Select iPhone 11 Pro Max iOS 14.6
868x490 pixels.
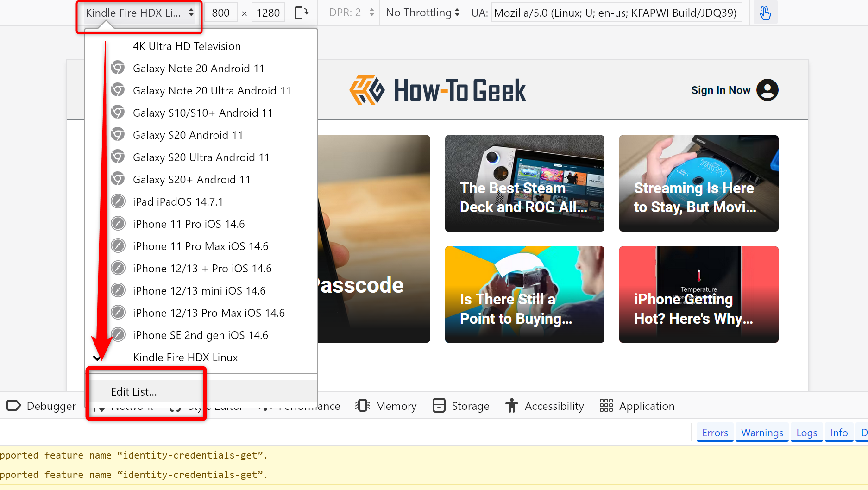click(201, 246)
